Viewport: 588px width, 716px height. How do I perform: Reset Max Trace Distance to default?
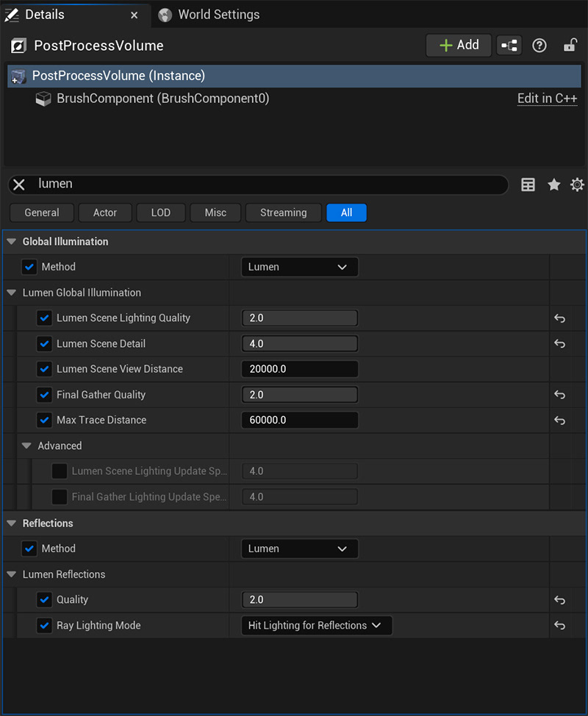point(559,420)
